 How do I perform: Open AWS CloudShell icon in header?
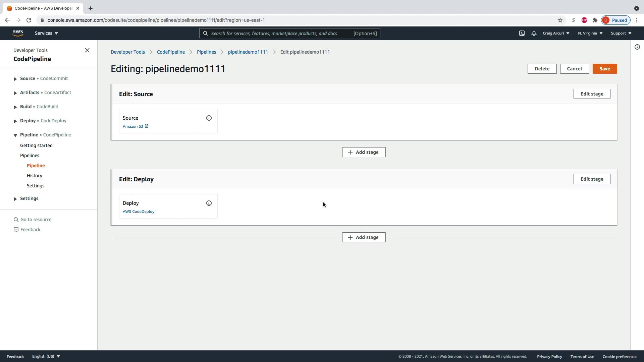point(522,33)
